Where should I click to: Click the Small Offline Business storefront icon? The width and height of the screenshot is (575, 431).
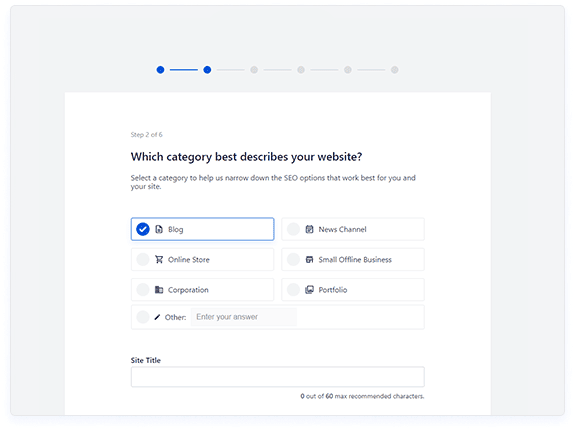coord(310,259)
